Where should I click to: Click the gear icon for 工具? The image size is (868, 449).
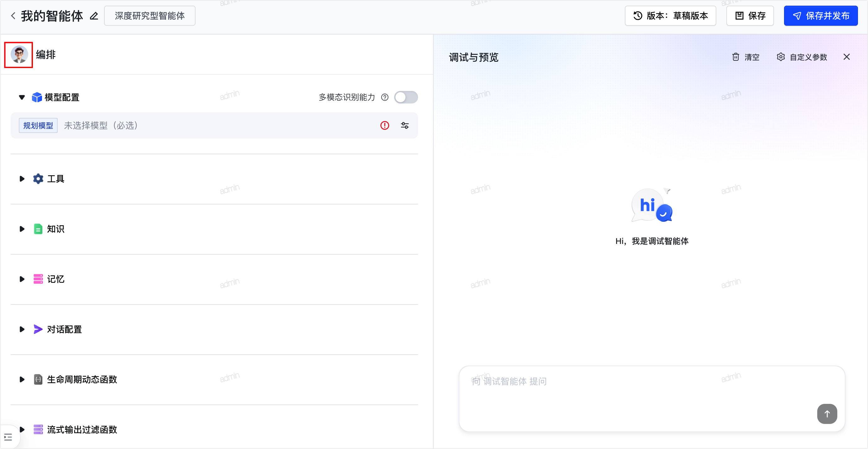[38, 179]
